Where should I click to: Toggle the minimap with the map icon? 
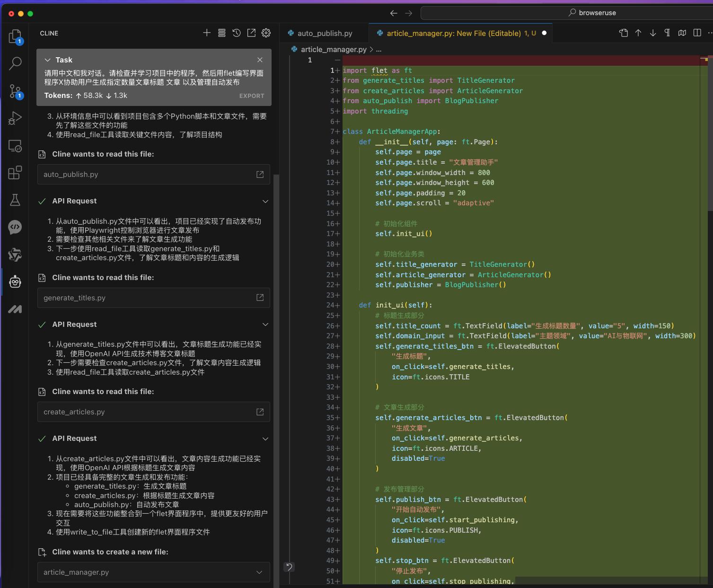point(682,33)
